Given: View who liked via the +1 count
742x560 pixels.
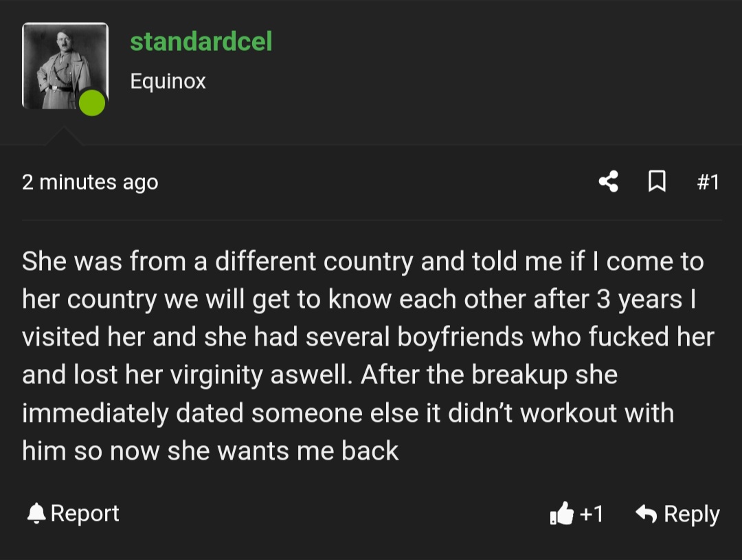Looking at the screenshot, I should coord(592,513).
